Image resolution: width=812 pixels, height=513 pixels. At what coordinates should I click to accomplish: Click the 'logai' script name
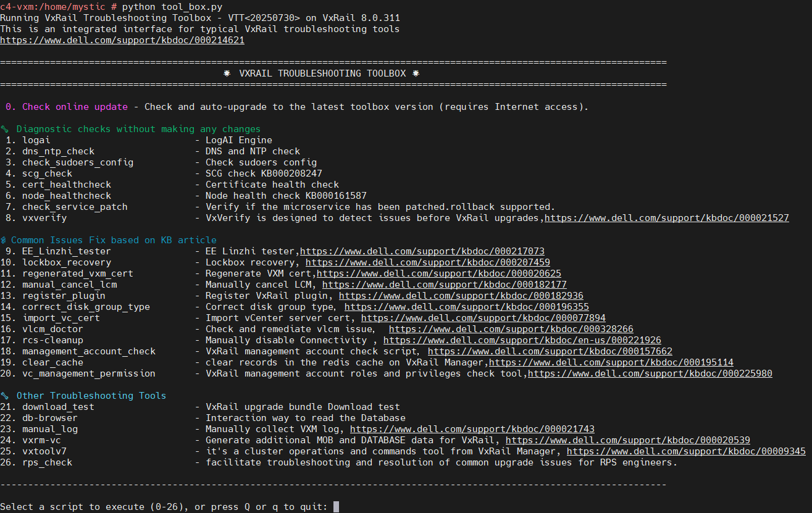click(x=36, y=140)
